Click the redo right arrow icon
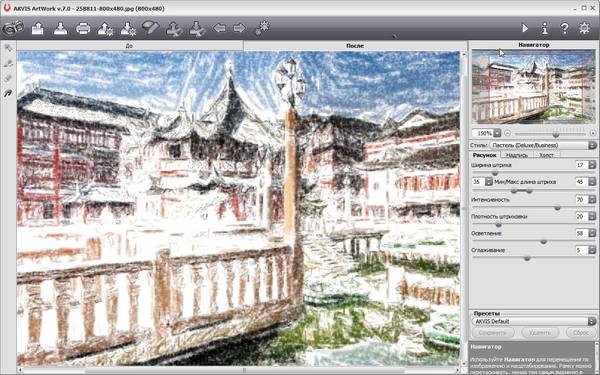Viewport: 600px width, 375px height. (x=239, y=28)
